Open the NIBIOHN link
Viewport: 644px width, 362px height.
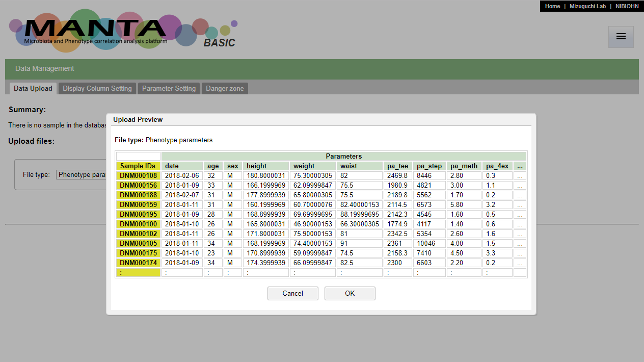[627, 6]
